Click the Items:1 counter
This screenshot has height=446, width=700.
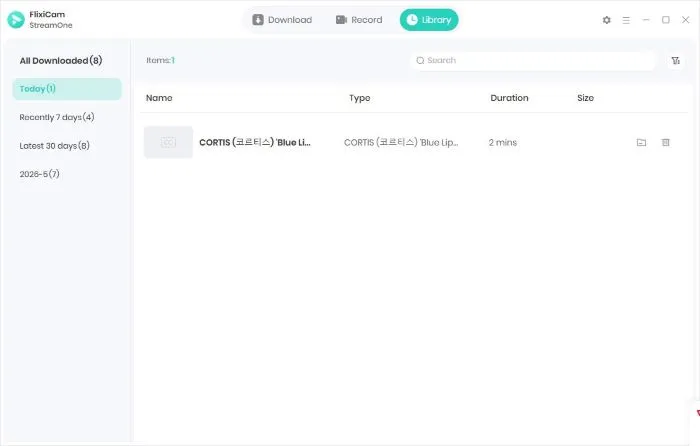(x=160, y=60)
